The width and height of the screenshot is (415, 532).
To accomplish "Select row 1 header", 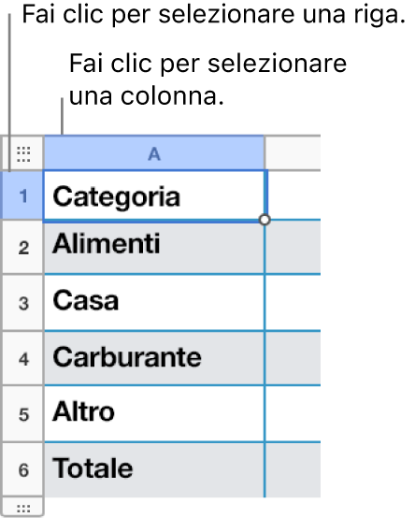I will click(22, 195).
